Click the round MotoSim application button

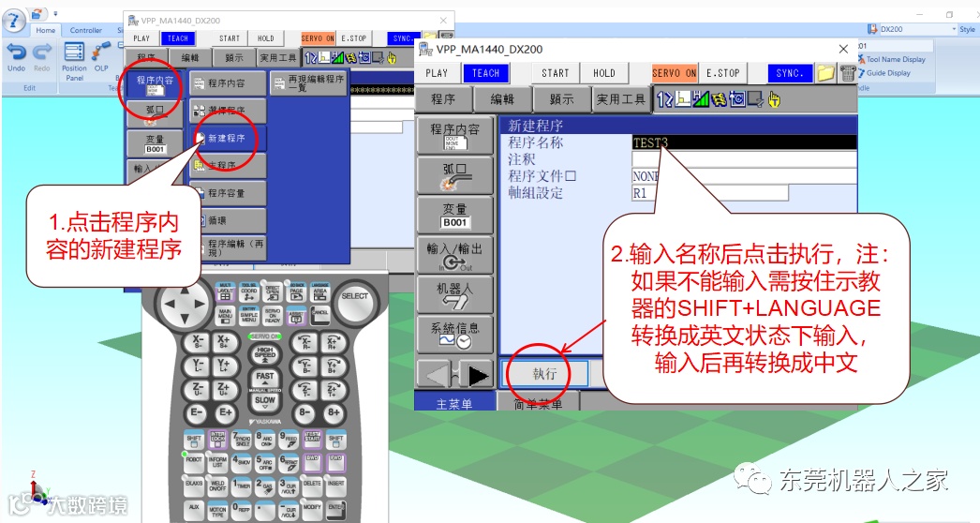click(14, 21)
